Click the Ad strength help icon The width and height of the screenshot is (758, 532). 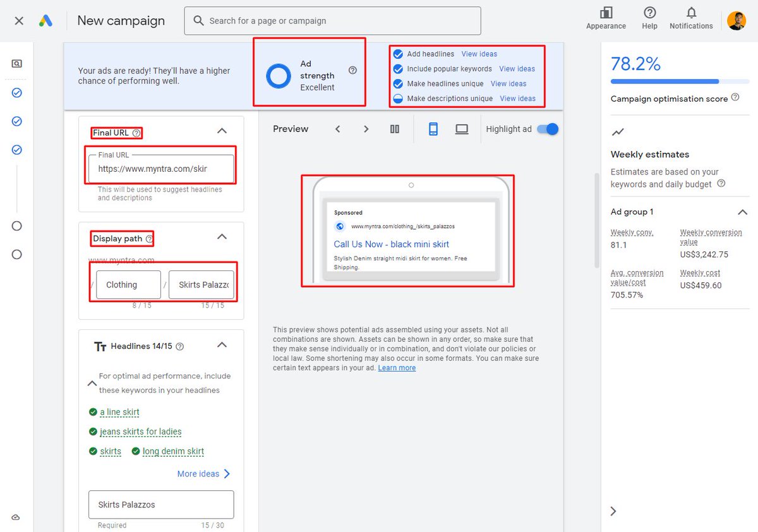[x=352, y=70]
